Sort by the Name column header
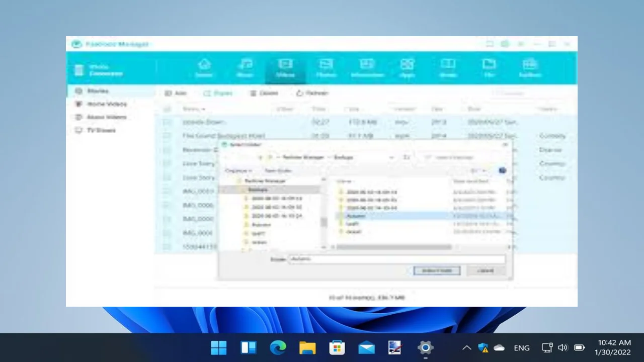This screenshot has width=644, height=362. click(194, 109)
